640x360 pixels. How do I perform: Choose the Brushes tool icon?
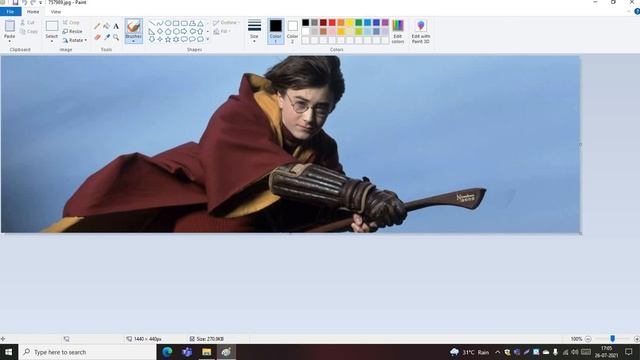coord(133,27)
